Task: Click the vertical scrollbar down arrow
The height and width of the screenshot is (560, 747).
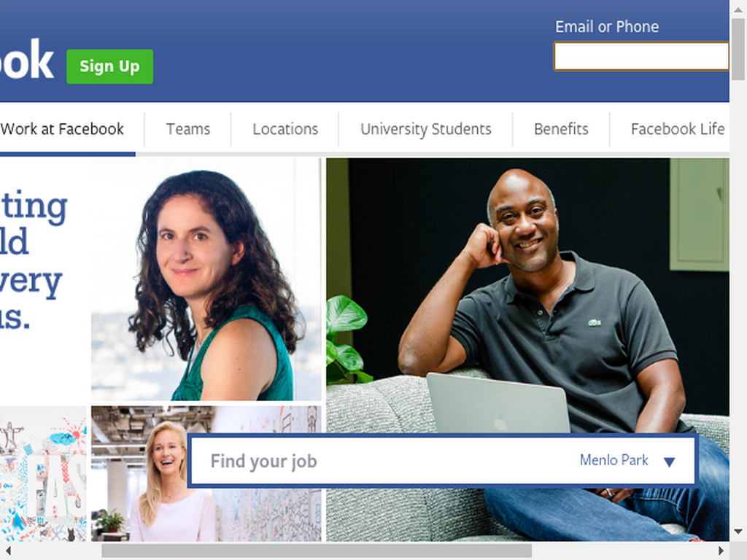Action: tap(738, 532)
